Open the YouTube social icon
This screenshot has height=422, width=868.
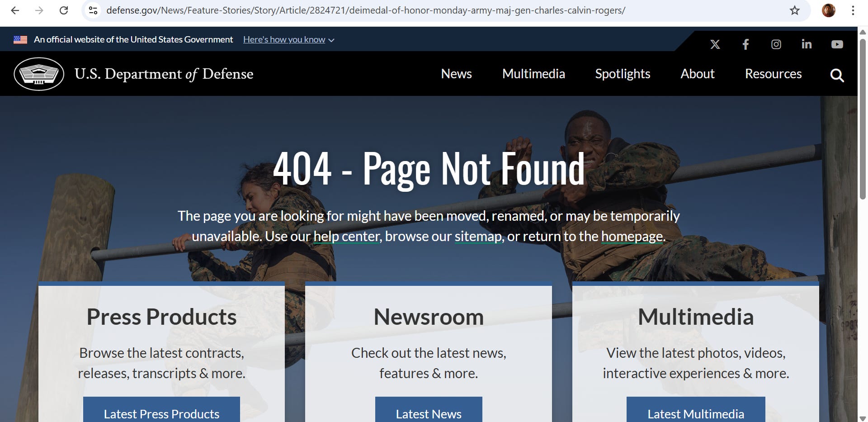pos(837,44)
